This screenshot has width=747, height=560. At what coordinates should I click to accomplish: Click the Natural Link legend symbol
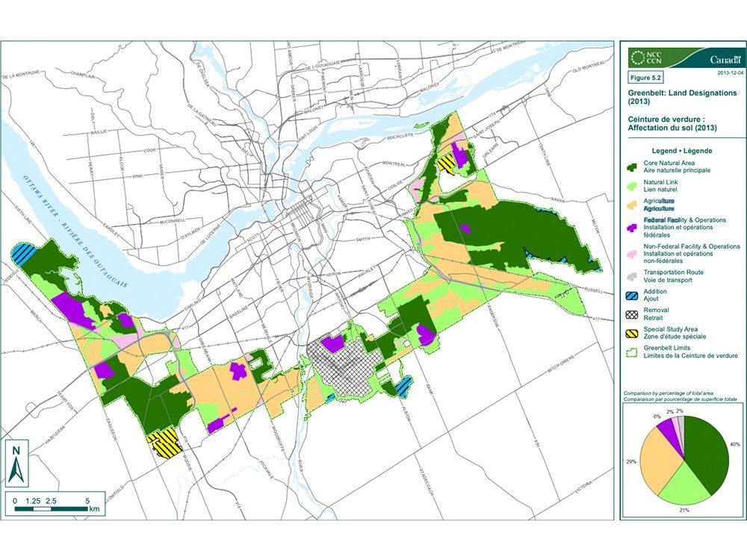631,184
